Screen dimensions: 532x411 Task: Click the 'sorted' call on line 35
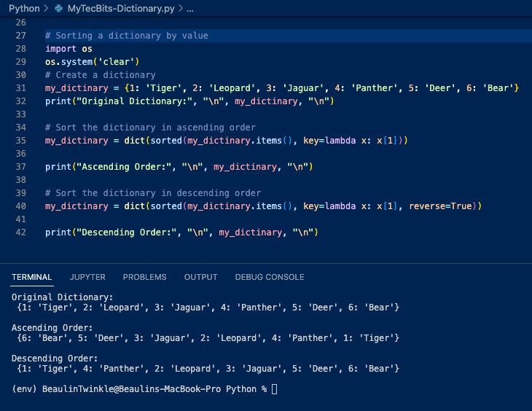pos(166,141)
